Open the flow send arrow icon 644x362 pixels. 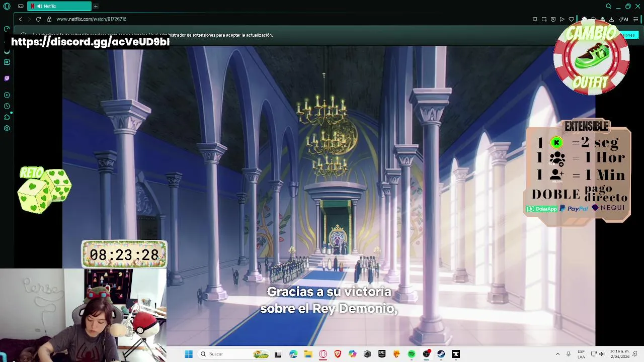click(x=562, y=19)
